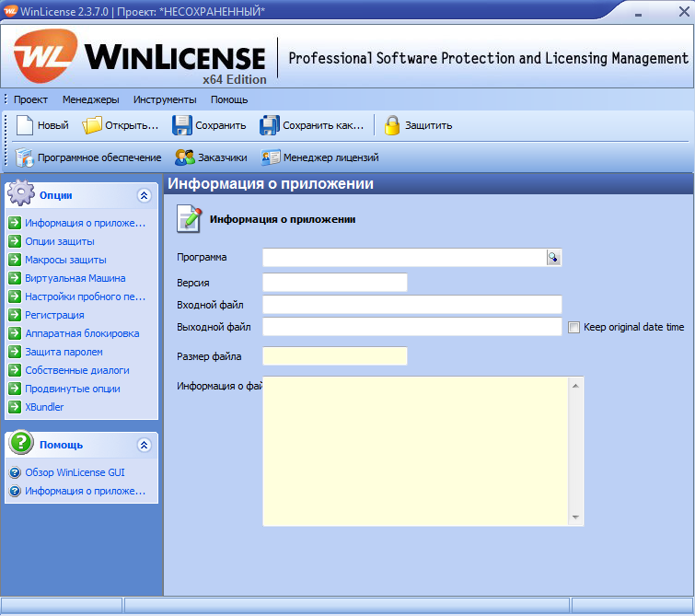
Task: Collapse the Помощь panel
Action: pos(144,445)
